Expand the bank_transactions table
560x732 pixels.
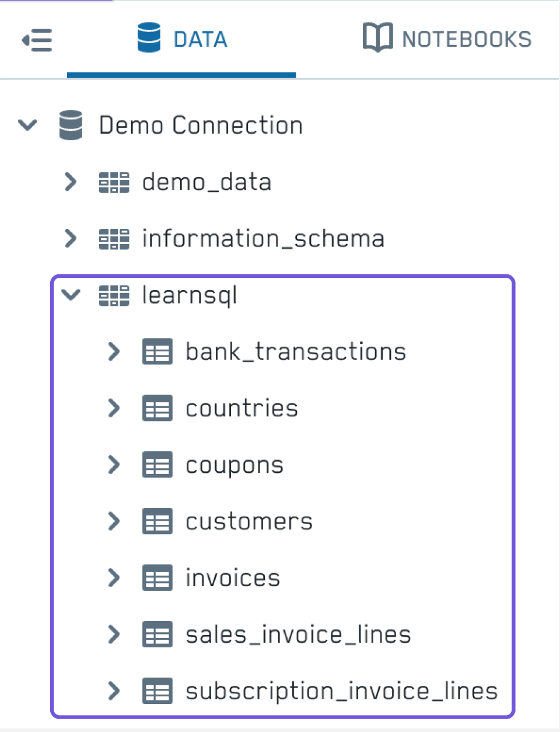(114, 351)
